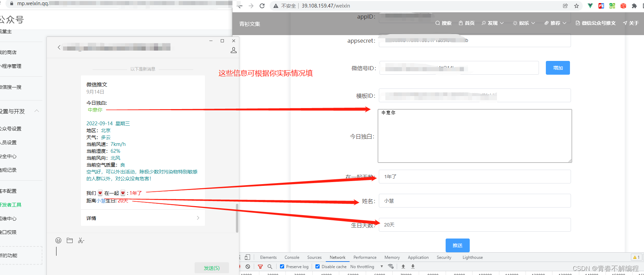Bookmark the page with the star icon
The image size is (644, 275).
577,6
